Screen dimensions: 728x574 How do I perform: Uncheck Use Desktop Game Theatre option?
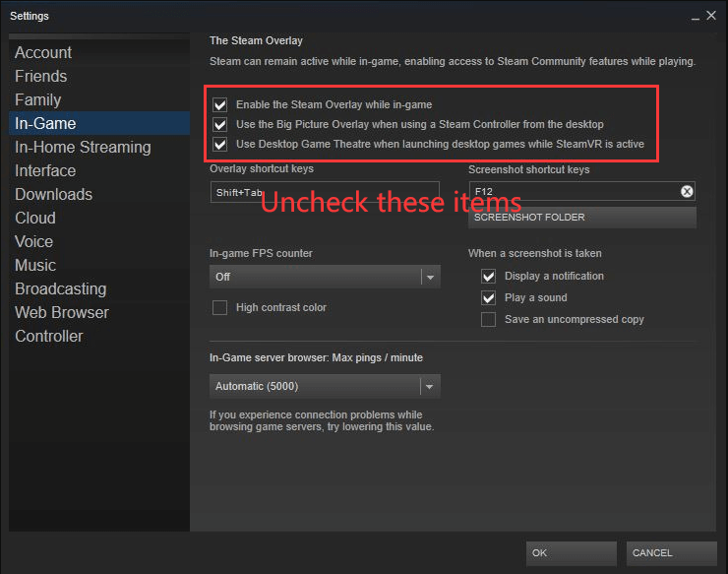[220, 144]
